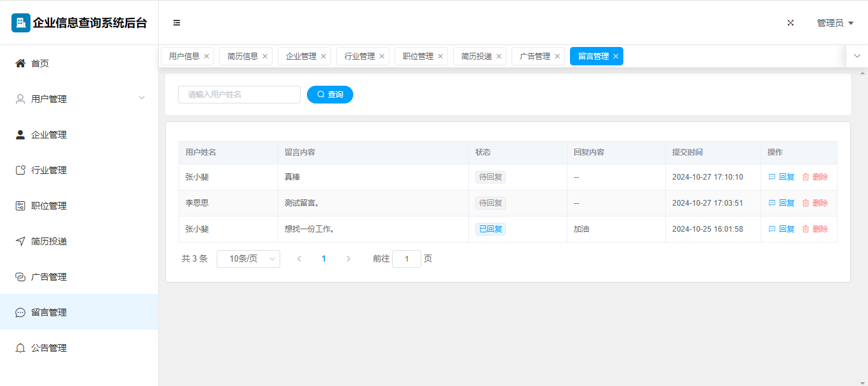Focus the 请输入用户姓名 search field
Screen dimensions: 868x386
pyautogui.click(x=239, y=95)
